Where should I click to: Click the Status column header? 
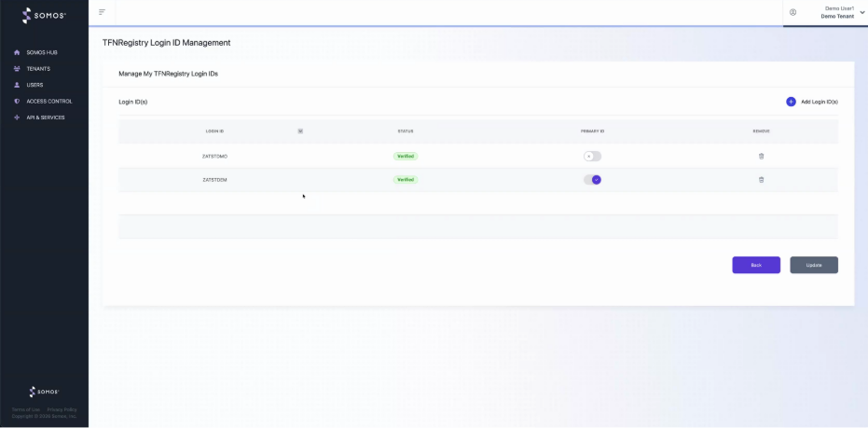click(x=406, y=131)
